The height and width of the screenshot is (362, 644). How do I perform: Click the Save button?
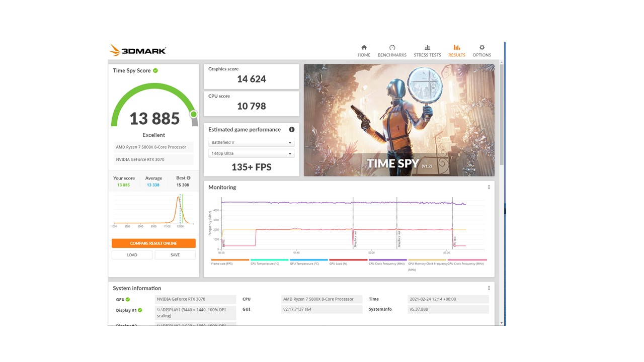175,255
